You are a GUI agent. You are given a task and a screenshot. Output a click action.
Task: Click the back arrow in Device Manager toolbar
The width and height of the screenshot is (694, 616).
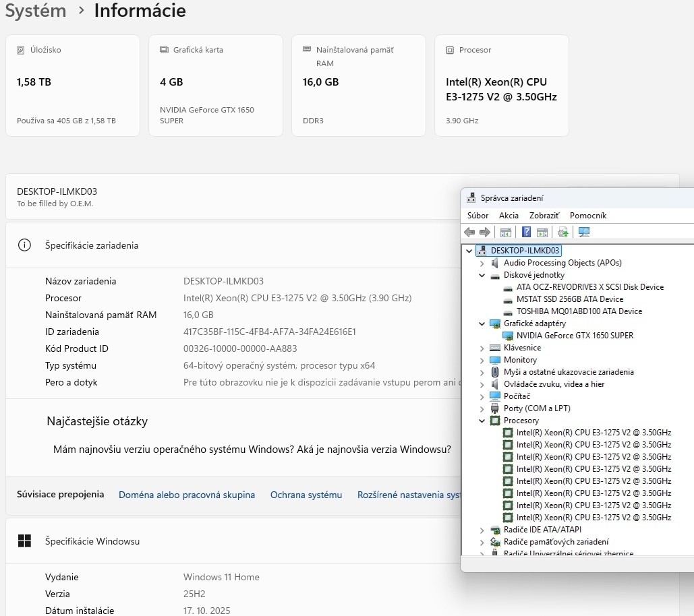click(x=469, y=233)
